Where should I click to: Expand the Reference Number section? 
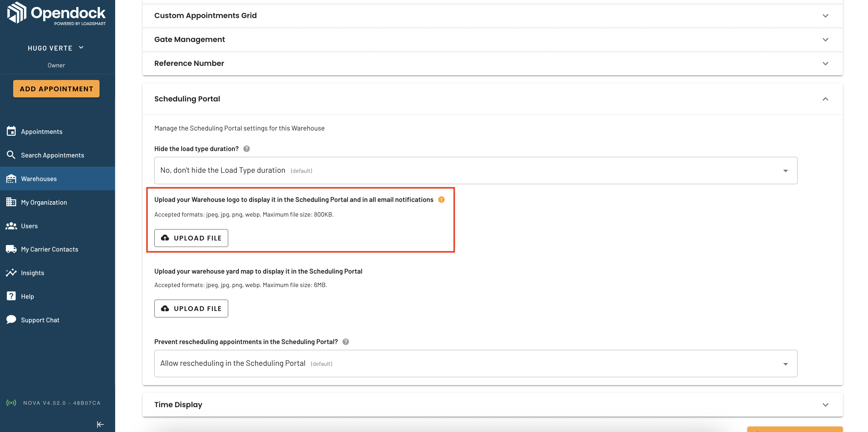(492, 63)
